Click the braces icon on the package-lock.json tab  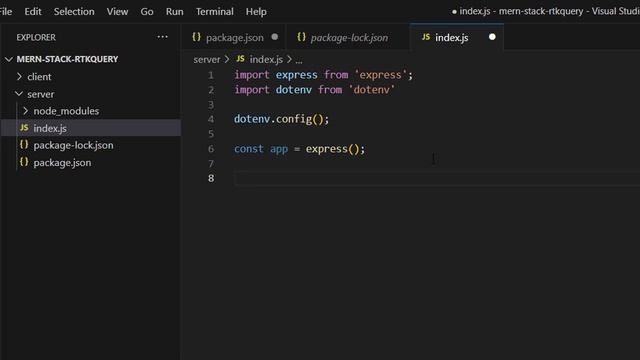[301, 37]
